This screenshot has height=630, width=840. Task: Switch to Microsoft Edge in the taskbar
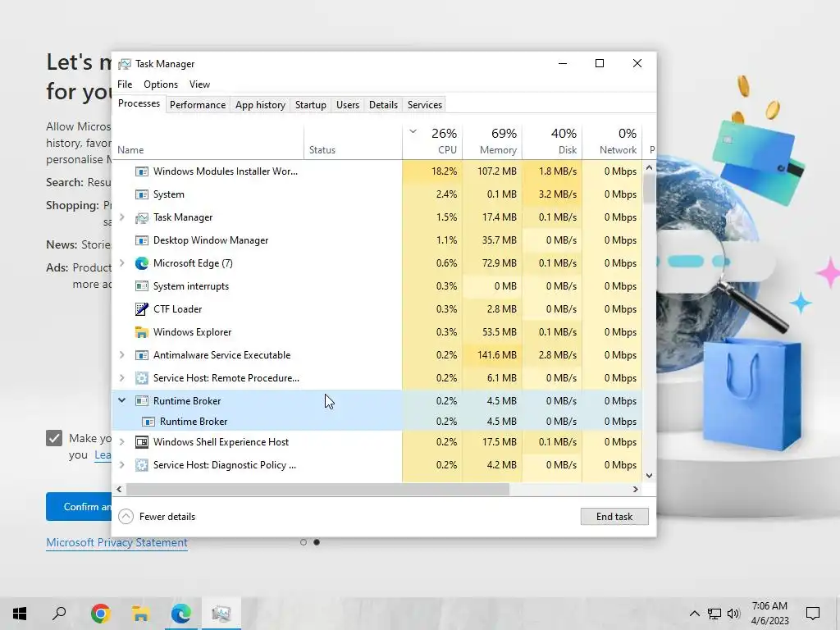coord(180,614)
